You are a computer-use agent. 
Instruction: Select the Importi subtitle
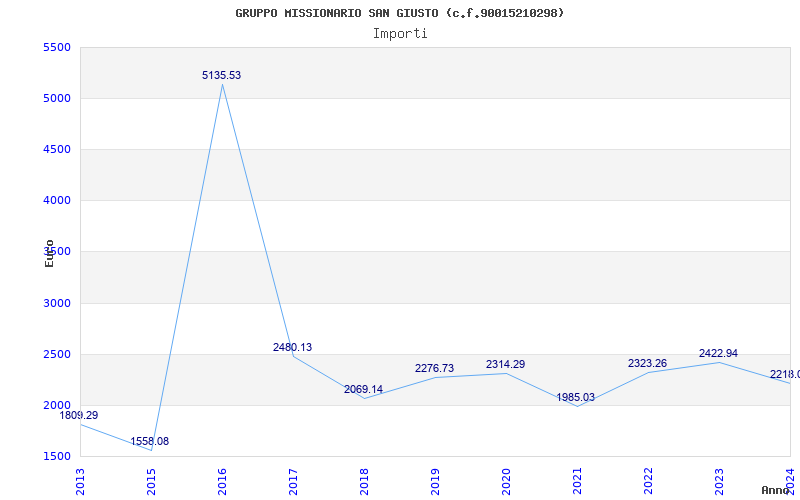(x=400, y=34)
